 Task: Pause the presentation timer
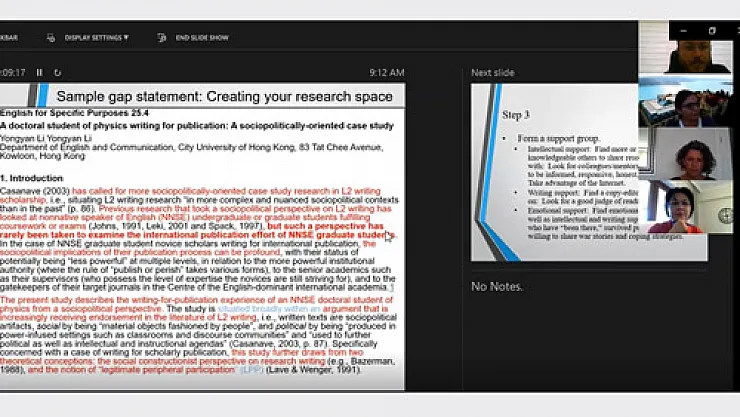click(40, 72)
